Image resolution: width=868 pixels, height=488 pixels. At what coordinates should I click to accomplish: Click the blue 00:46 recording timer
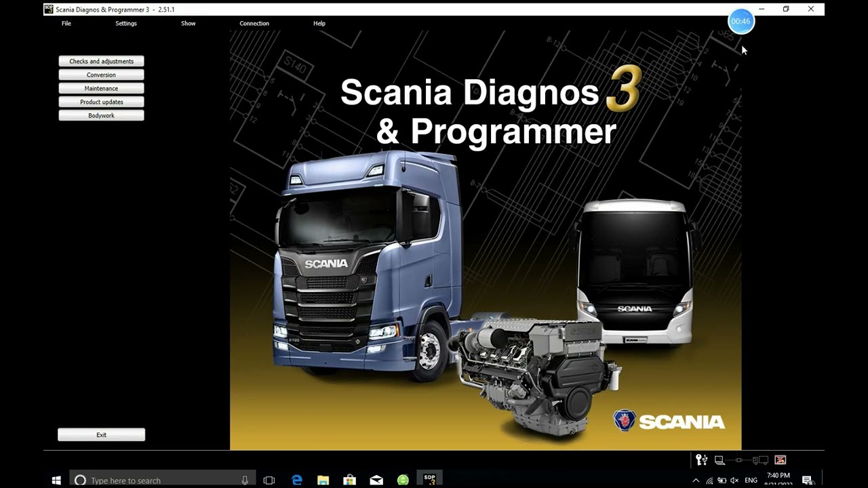[741, 21]
